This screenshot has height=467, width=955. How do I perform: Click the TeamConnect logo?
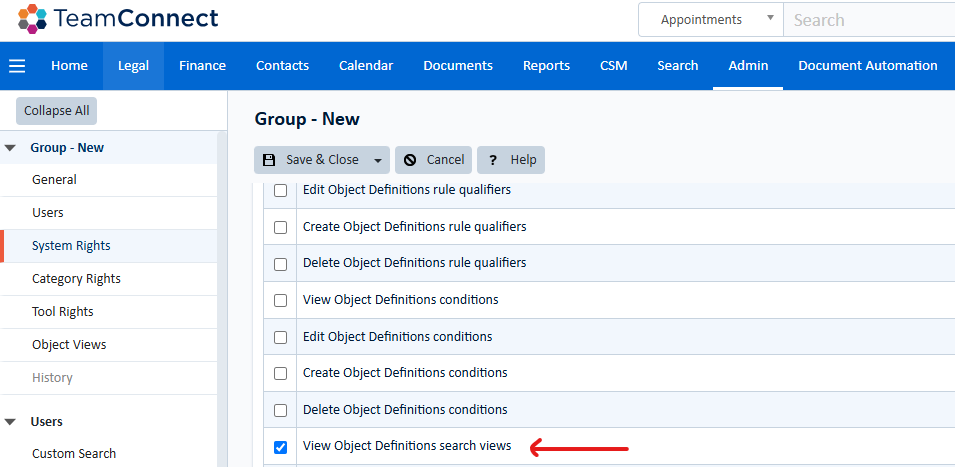pyautogui.click(x=118, y=18)
